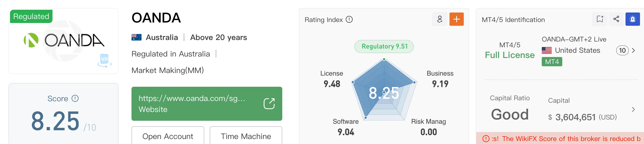Click the orange plus button
Image resolution: width=644 pixels, height=144 pixels.
click(x=456, y=19)
